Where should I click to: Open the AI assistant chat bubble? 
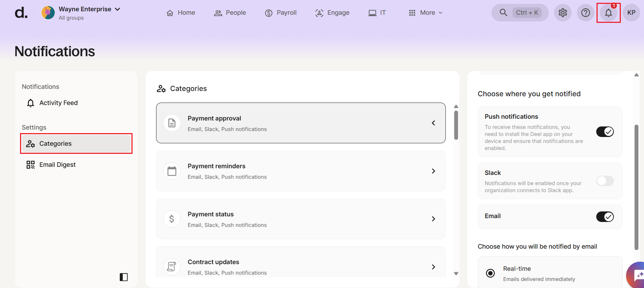tap(638, 276)
